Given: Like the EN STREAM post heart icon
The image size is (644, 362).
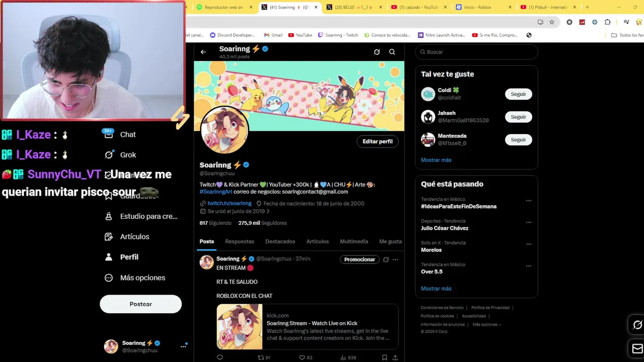Looking at the screenshot, I should [x=302, y=357].
